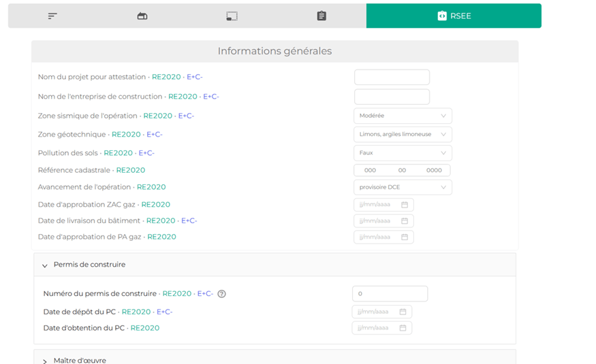Click the Informations générales heading

pyautogui.click(x=275, y=51)
